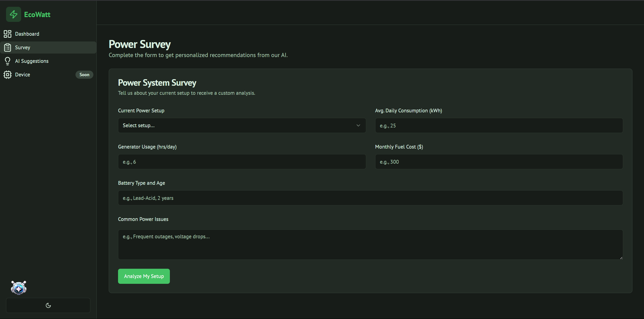Image resolution: width=644 pixels, height=319 pixels.
Task: Click the Dashboard grid icon
Action: click(x=8, y=34)
